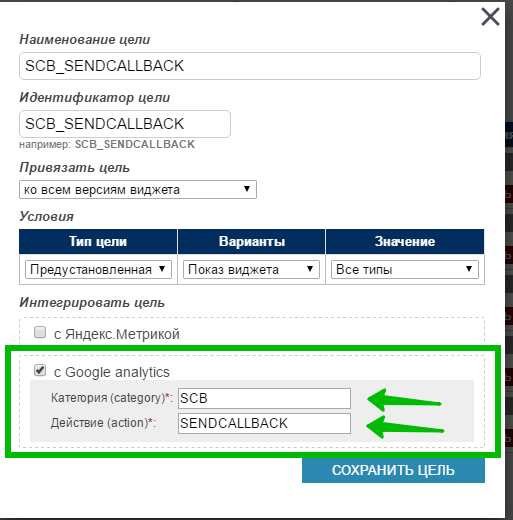Click the arrow of the Привязать цель select
Screen dimensions: 513x520
point(247,189)
